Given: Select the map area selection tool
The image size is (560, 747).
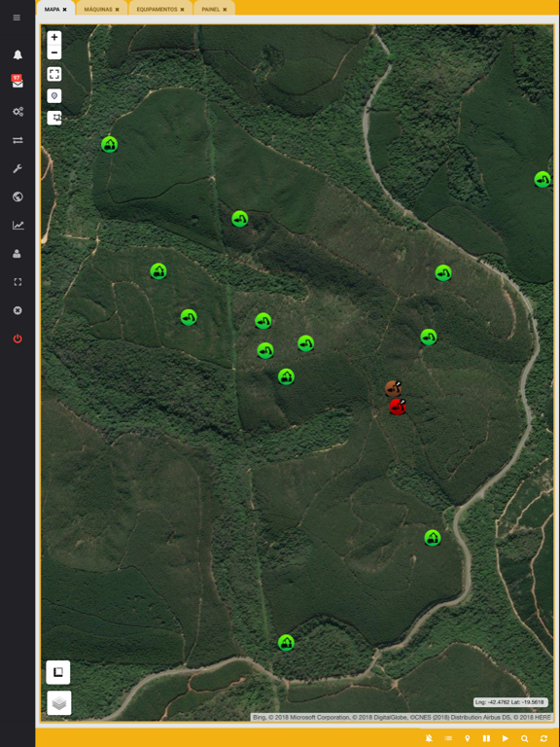Looking at the screenshot, I should click(x=54, y=118).
